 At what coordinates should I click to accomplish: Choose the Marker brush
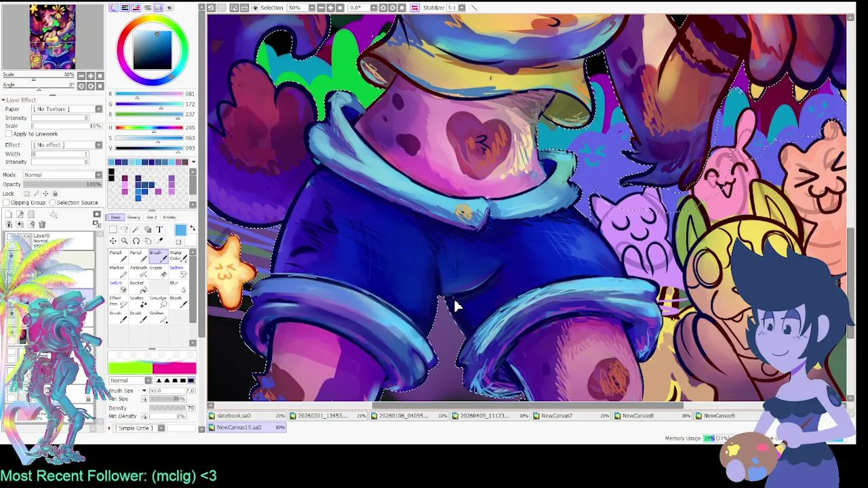(118, 272)
